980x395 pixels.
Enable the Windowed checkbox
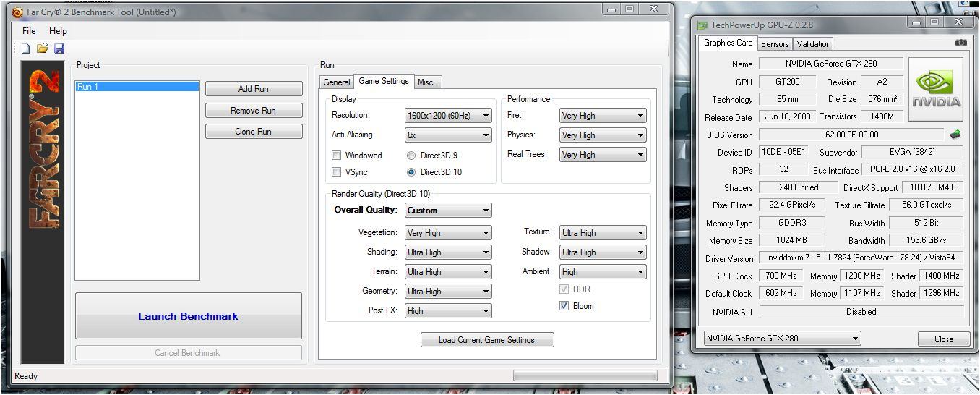pyautogui.click(x=336, y=155)
